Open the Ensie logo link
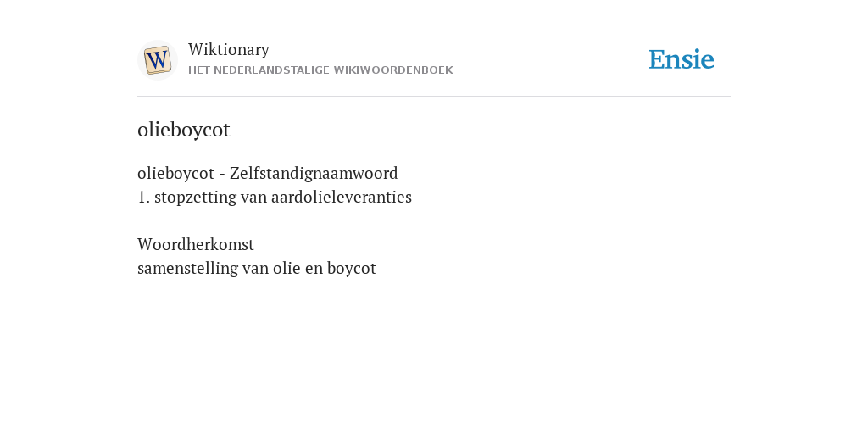The width and height of the screenshot is (868, 434). click(682, 59)
